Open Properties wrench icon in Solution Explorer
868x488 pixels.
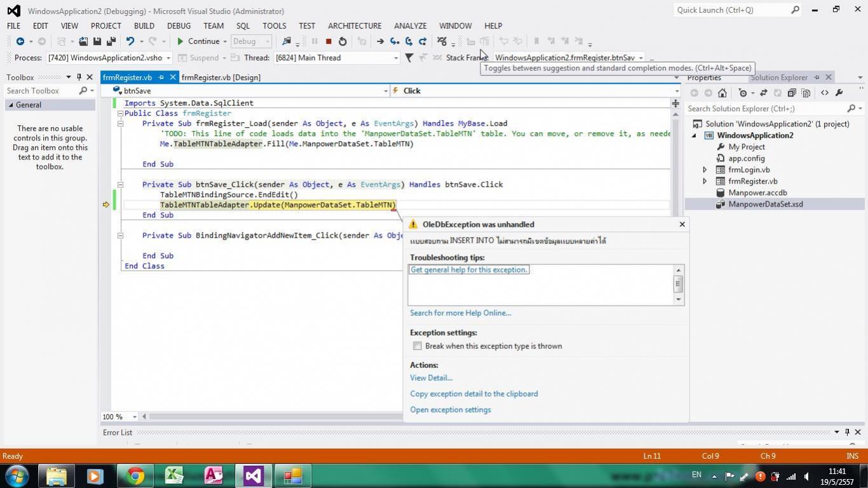pyautogui.click(x=839, y=93)
